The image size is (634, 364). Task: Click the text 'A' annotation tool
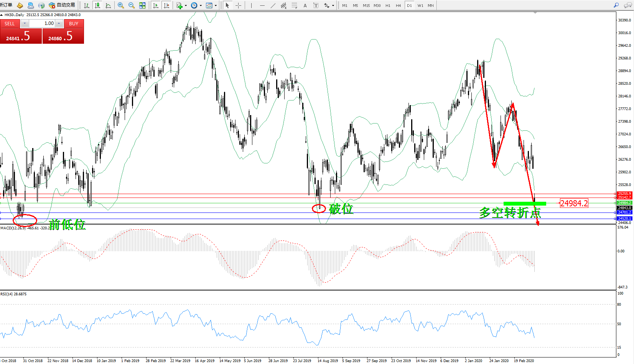pyautogui.click(x=305, y=5)
